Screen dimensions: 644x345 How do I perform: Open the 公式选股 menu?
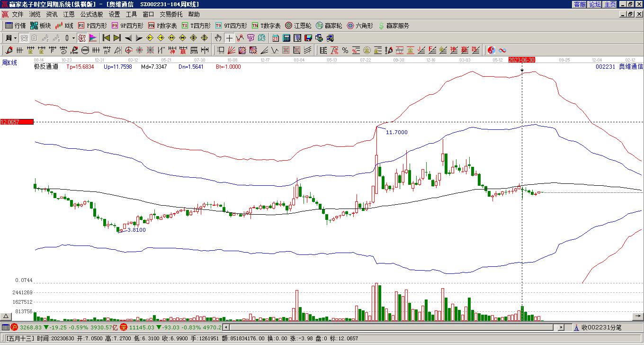click(x=91, y=15)
